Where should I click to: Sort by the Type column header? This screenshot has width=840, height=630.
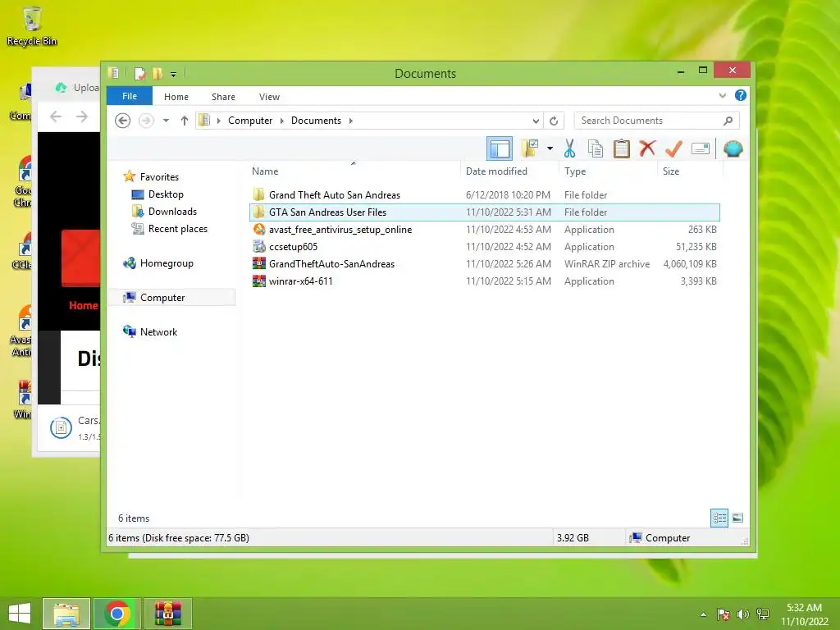[x=608, y=171]
